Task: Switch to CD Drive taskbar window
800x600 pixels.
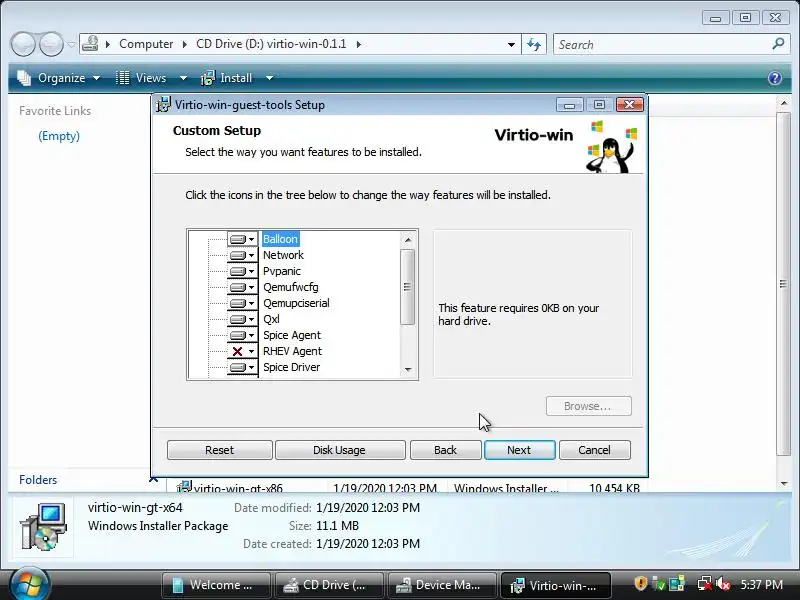Action: click(x=329, y=585)
